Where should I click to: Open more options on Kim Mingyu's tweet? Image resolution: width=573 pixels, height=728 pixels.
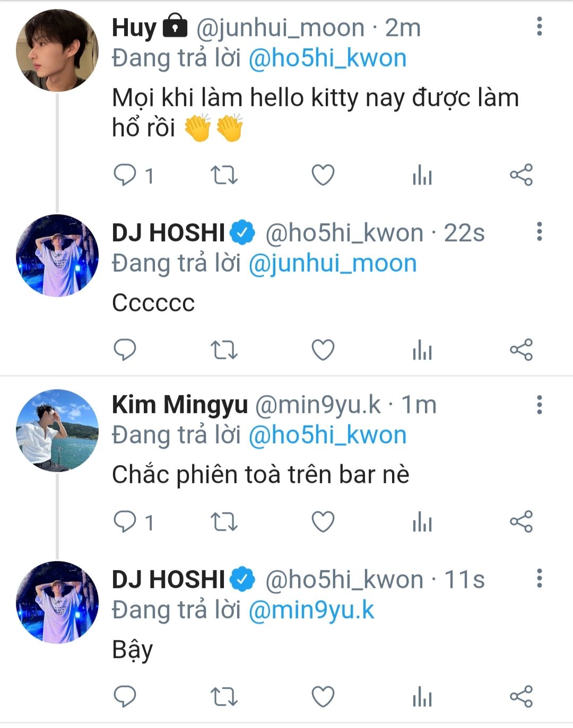(x=540, y=405)
